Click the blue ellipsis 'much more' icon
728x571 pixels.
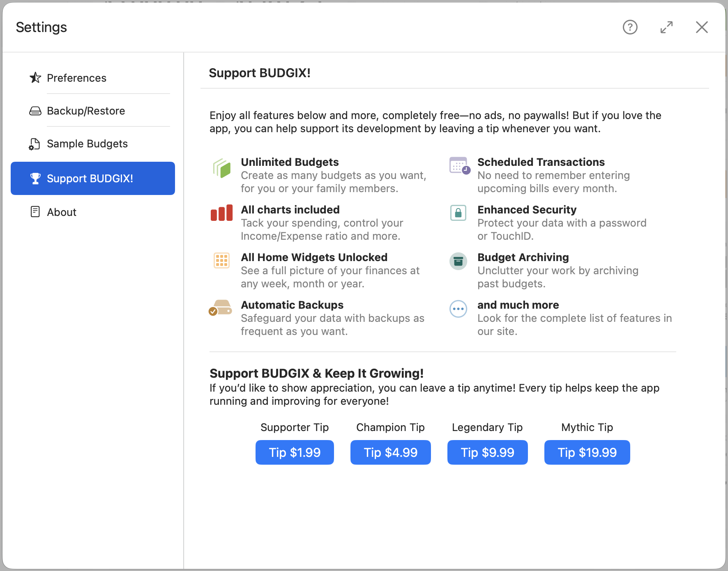coord(458,309)
